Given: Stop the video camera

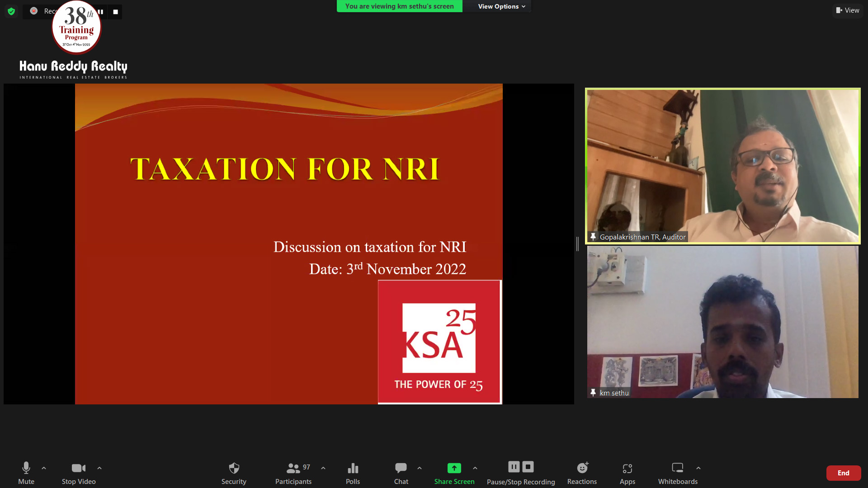Looking at the screenshot, I should 79,473.
